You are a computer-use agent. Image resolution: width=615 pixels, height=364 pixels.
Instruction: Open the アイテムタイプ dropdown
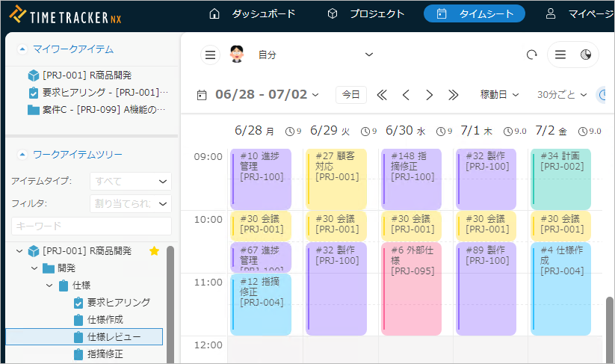coord(130,181)
